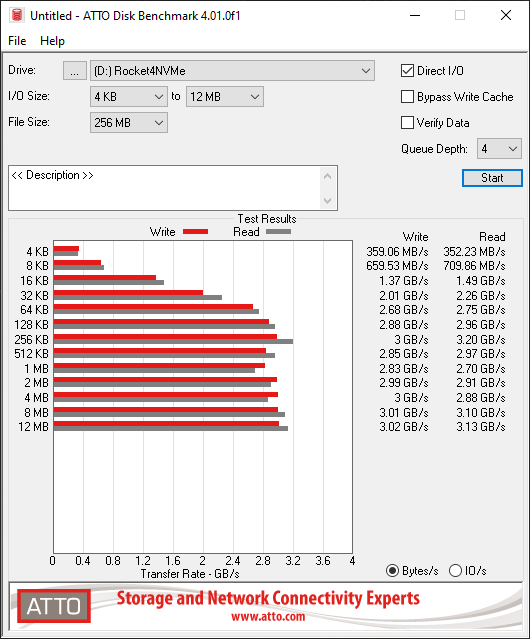Click the description box up arrow
Screen dimensions: 530x639
[327, 176]
